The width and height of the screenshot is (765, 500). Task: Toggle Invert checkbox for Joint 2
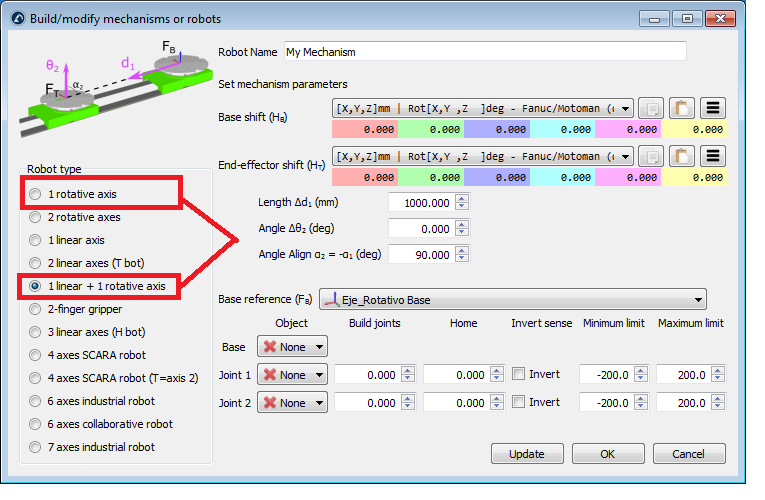[x=518, y=402]
